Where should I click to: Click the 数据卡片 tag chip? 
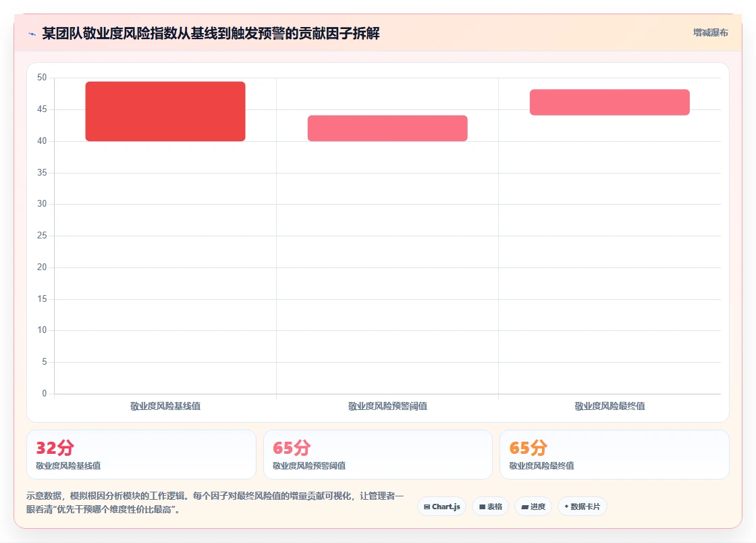(583, 507)
